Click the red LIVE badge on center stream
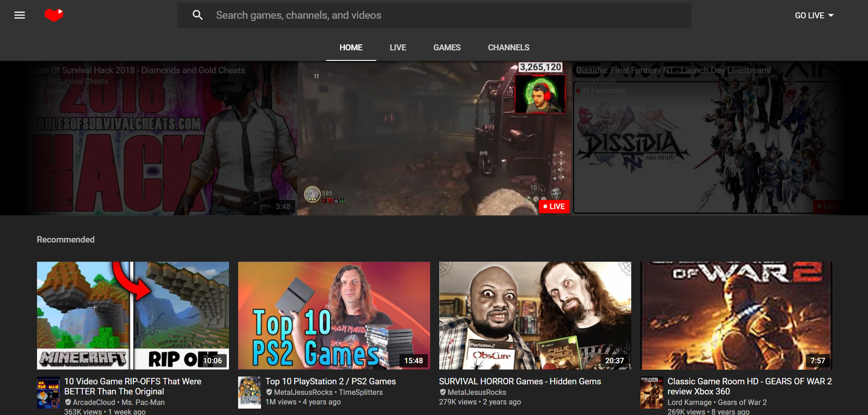 554,206
